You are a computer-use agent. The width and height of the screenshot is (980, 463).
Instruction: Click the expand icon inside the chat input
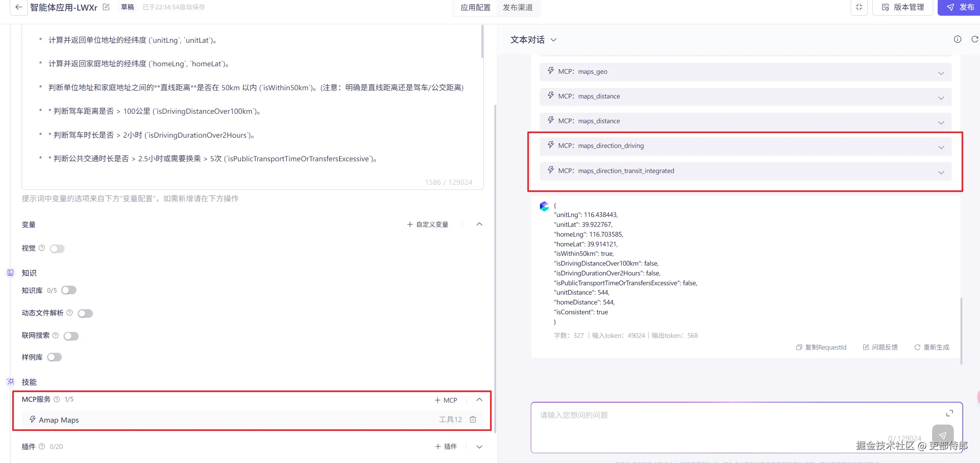(x=949, y=413)
